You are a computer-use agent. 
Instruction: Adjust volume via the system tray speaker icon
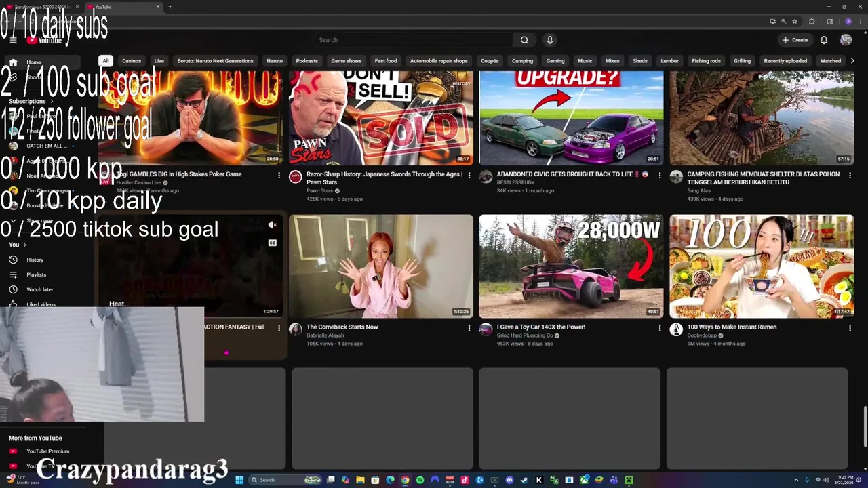827,480
